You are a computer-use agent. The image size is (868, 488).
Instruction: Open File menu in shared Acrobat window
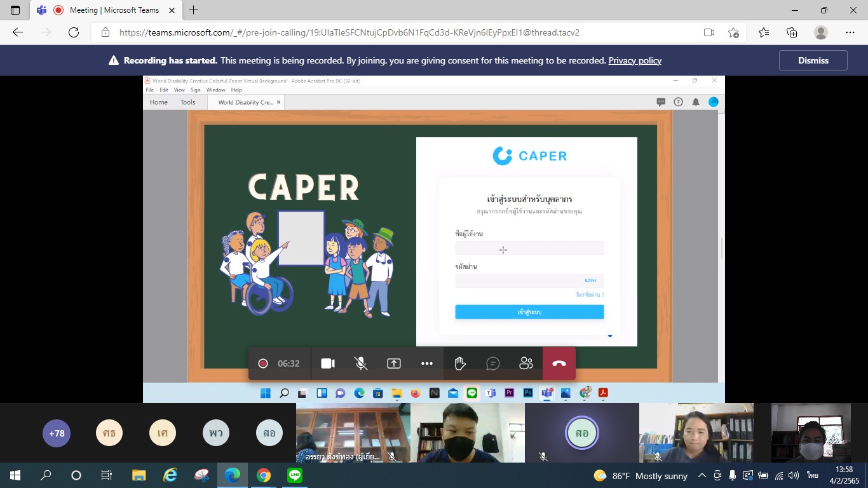click(x=150, y=90)
